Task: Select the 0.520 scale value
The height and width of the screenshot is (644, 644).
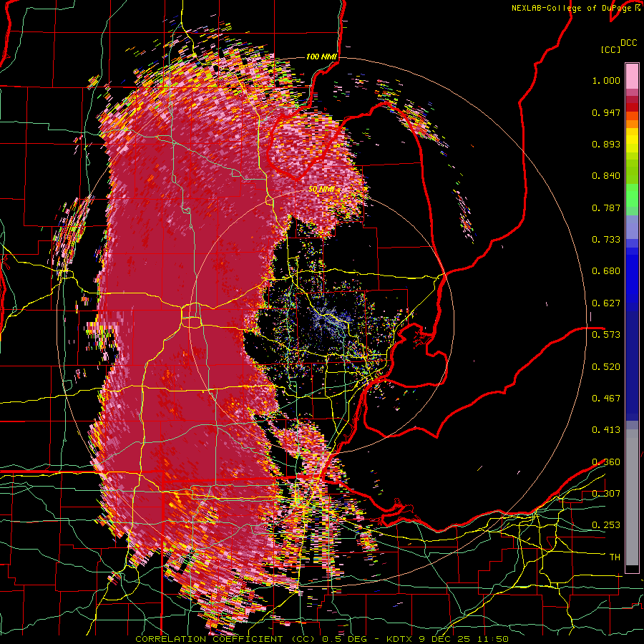Action: tap(606, 367)
